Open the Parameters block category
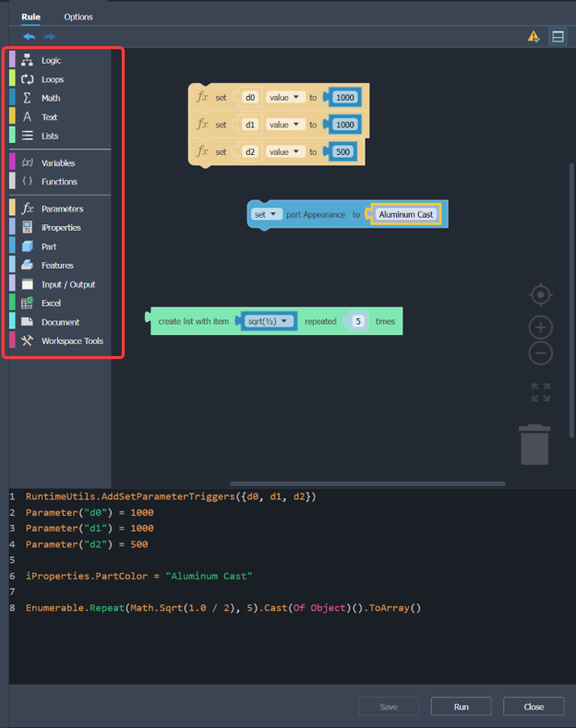The image size is (576, 728). coord(60,209)
